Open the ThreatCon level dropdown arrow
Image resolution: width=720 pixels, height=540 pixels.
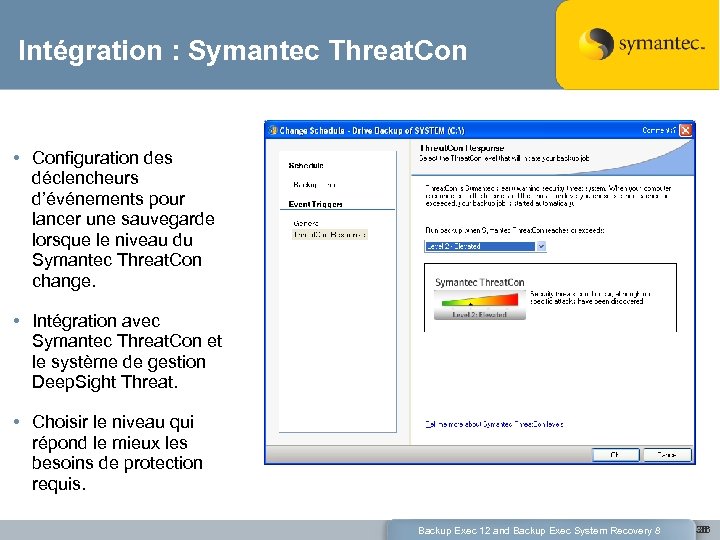pos(541,247)
